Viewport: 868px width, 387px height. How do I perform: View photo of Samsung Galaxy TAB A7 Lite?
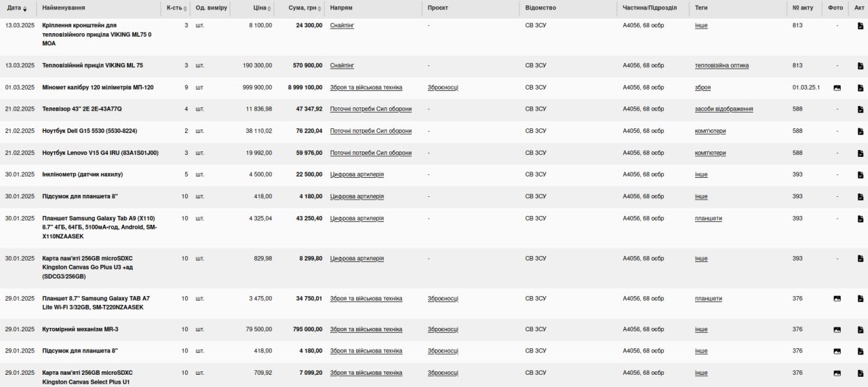(837, 299)
